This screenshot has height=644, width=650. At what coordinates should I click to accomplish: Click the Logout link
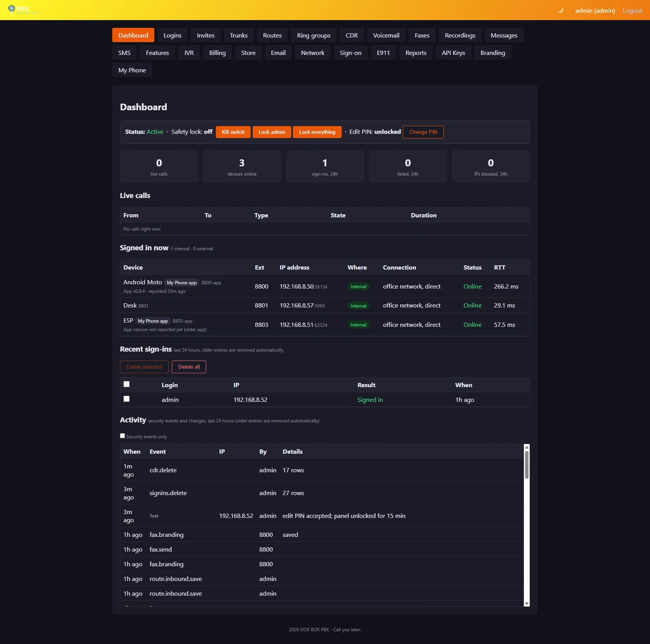pos(633,10)
